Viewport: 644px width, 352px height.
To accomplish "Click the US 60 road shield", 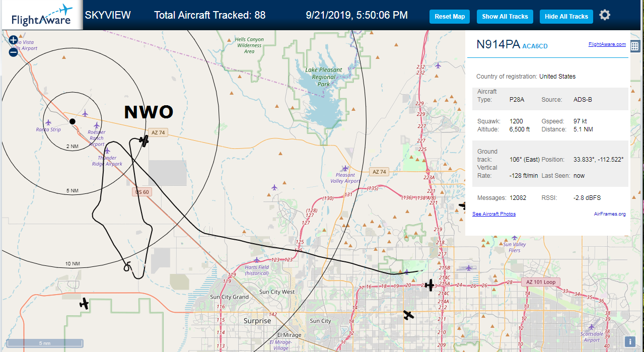I will (x=141, y=192).
